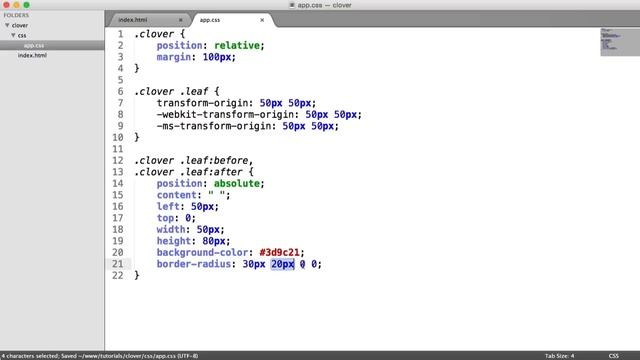The image size is (640, 360).
Task: Click the clover folder name
Action: tap(20, 25)
